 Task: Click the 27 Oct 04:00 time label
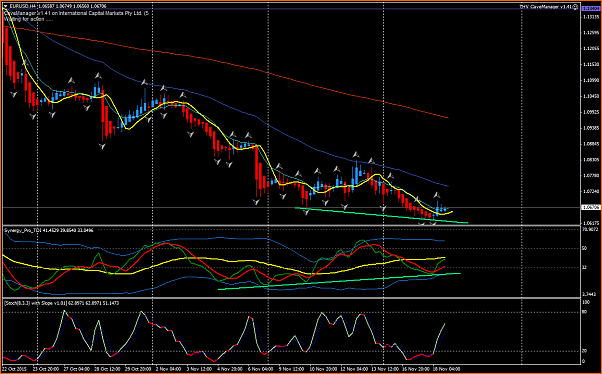coord(77,369)
